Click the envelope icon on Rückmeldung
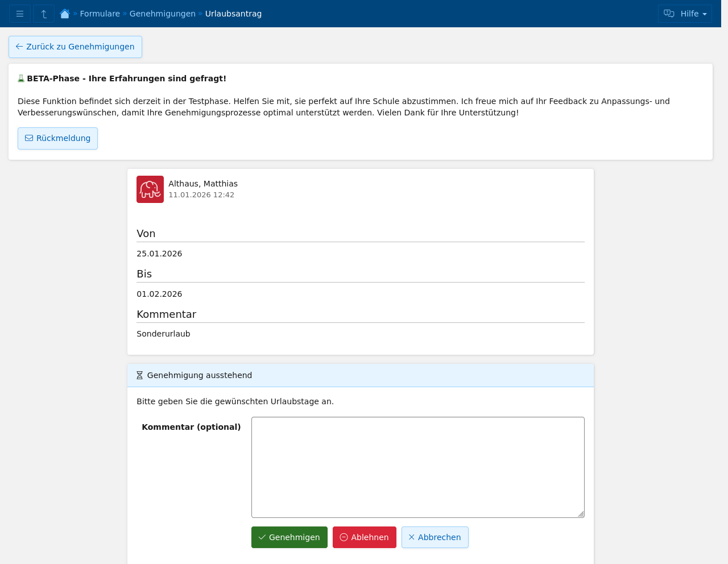This screenshot has height=564, width=728. pyautogui.click(x=29, y=138)
